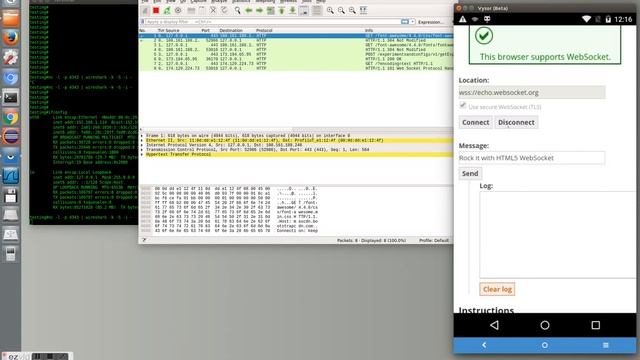Click inside the Log output area
640x360 pixels.
(x=558, y=235)
